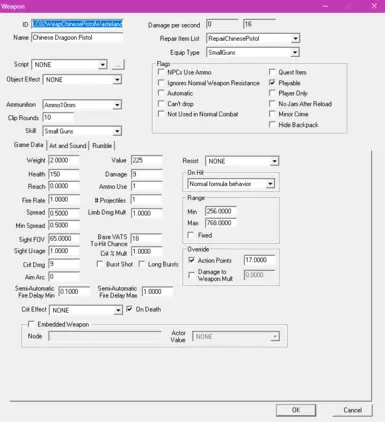The image size is (385, 422).
Task: Switch to the Game Data tab
Action: (28, 145)
